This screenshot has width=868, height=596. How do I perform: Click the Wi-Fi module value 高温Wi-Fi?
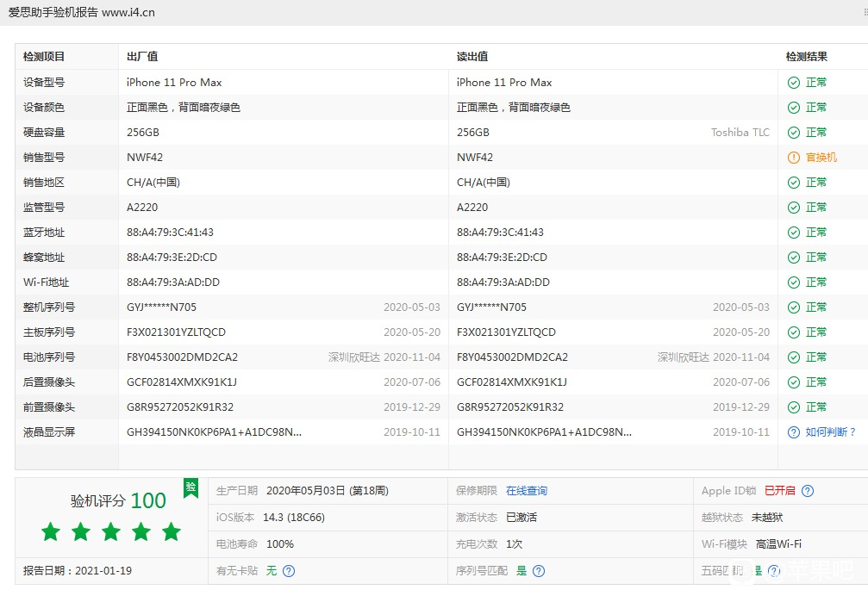point(778,544)
